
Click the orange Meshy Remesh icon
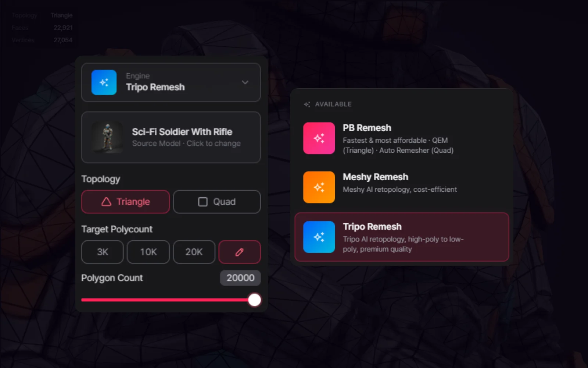tap(319, 187)
